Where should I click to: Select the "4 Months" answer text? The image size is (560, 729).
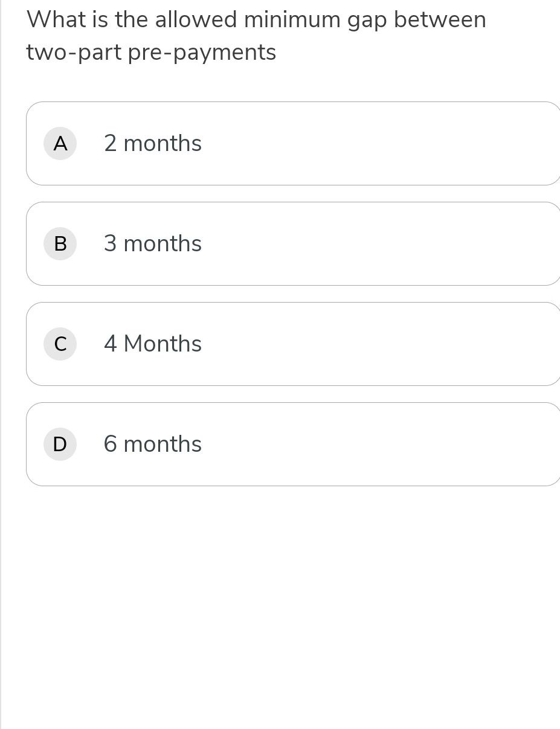[153, 344]
